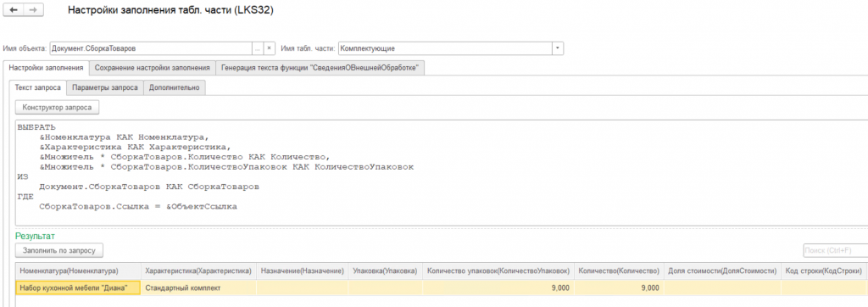The width and height of the screenshot is (868, 307).
Task: Click the forward navigation arrow
Action: [x=33, y=10]
